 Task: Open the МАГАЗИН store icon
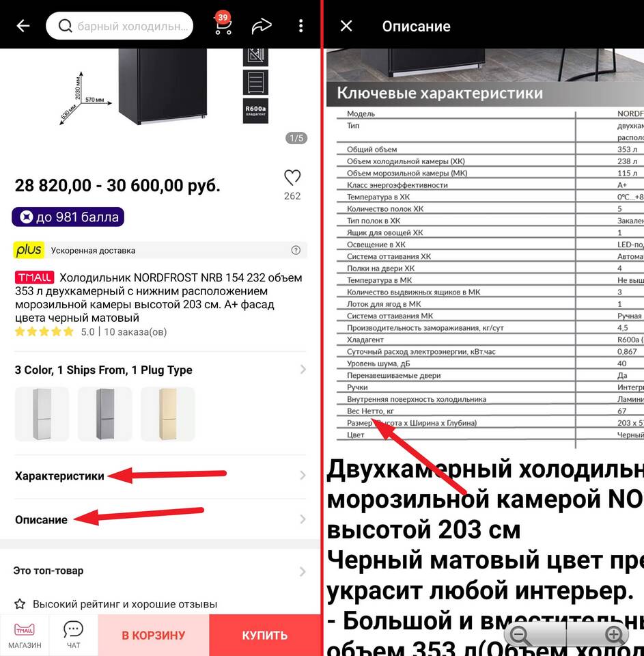25,635
